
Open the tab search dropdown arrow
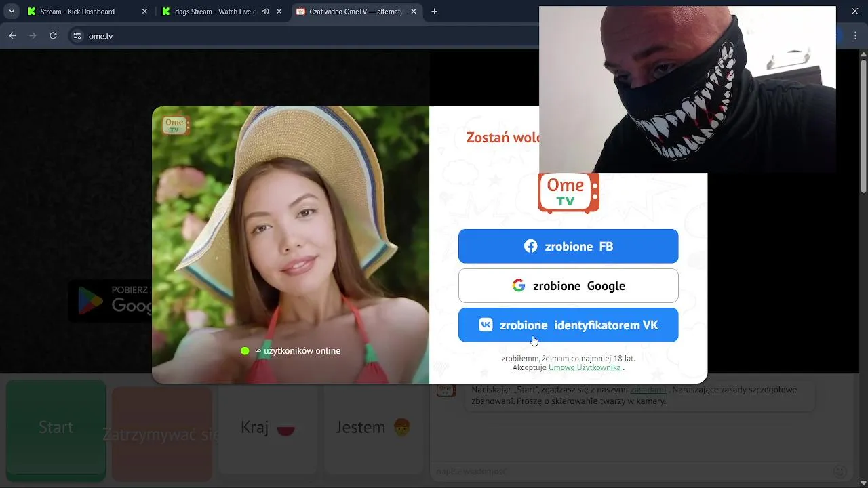pyautogui.click(x=12, y=12)
